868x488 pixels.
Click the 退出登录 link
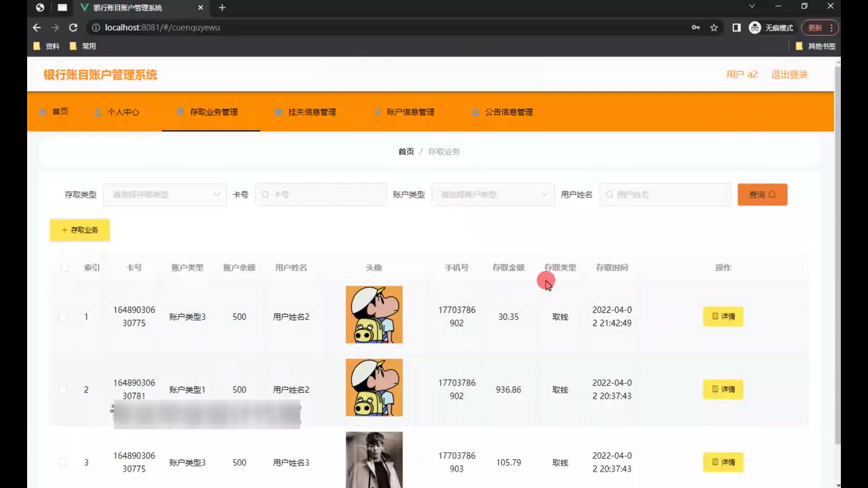[789, 75]
